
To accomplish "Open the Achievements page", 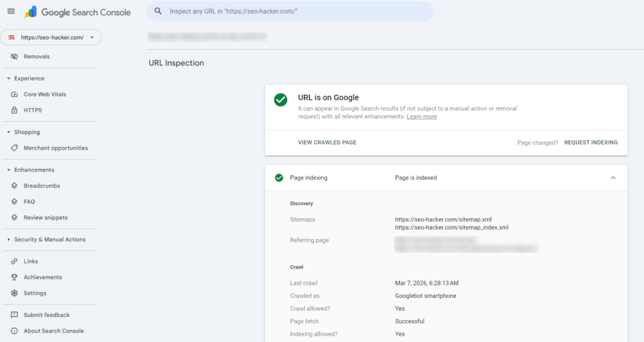I will (x=43, y=277).
